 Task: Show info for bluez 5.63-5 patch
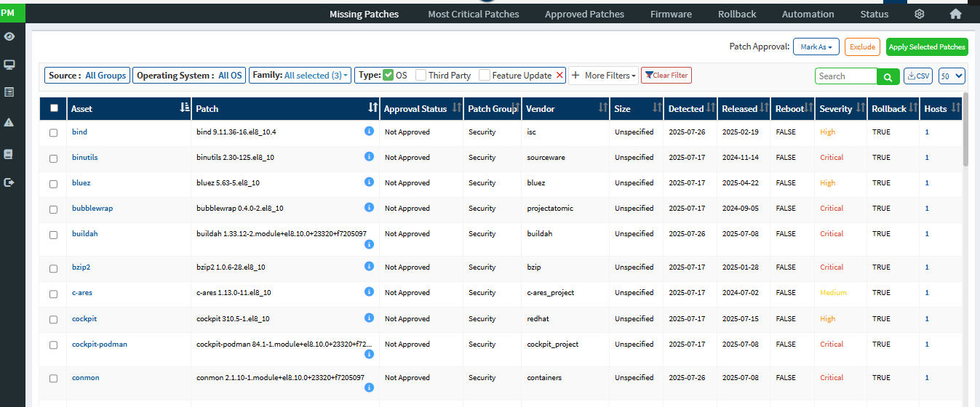coord(369,182)
